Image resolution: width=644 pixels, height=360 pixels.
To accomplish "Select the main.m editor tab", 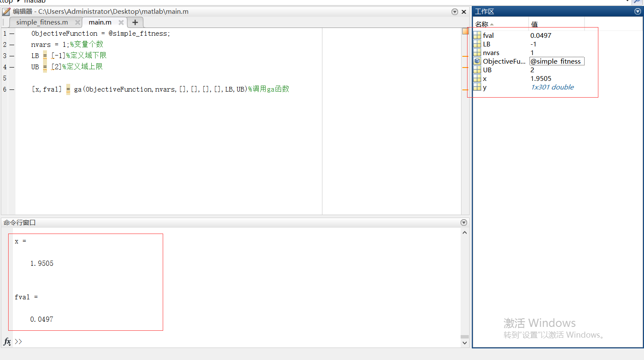I will pyautogui.click(x=100, y=22).
